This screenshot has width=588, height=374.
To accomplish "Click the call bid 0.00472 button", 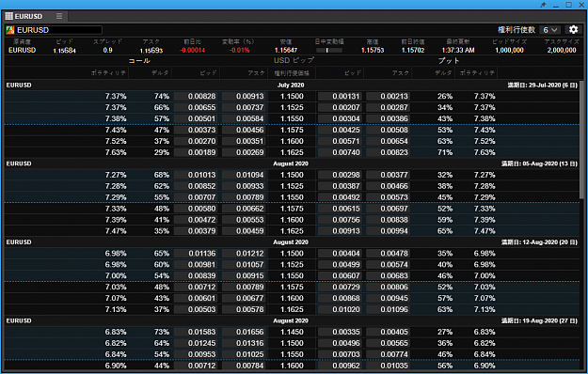I will (x=196, y=220).
